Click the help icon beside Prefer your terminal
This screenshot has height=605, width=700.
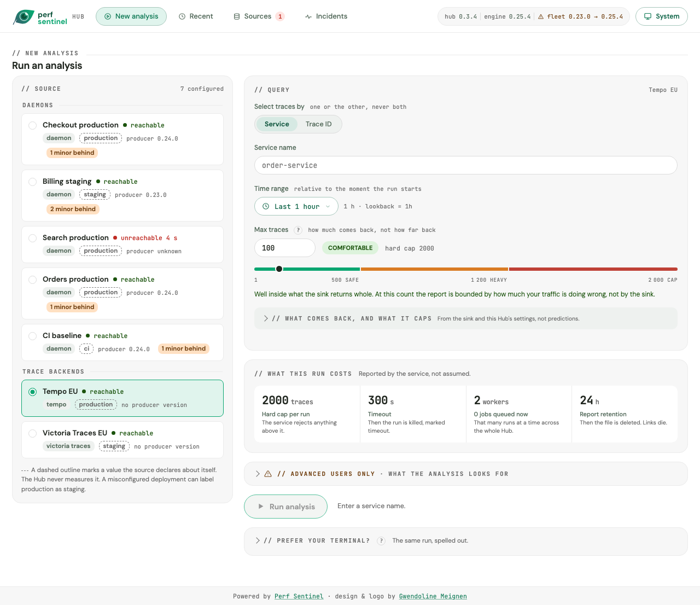tap(381, 541)
